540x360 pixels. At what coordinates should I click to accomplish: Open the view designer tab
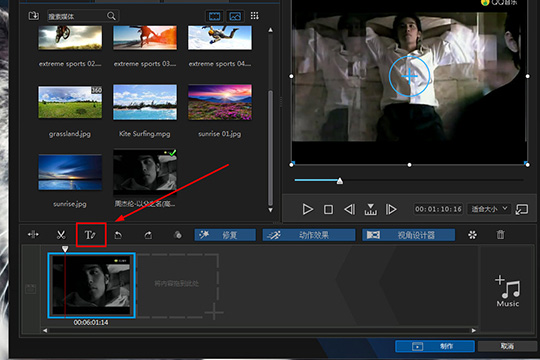[x=408, y=235]
